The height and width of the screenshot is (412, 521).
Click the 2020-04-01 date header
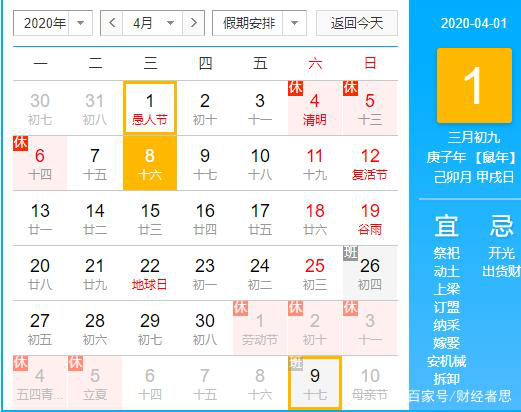pos(474,23)
